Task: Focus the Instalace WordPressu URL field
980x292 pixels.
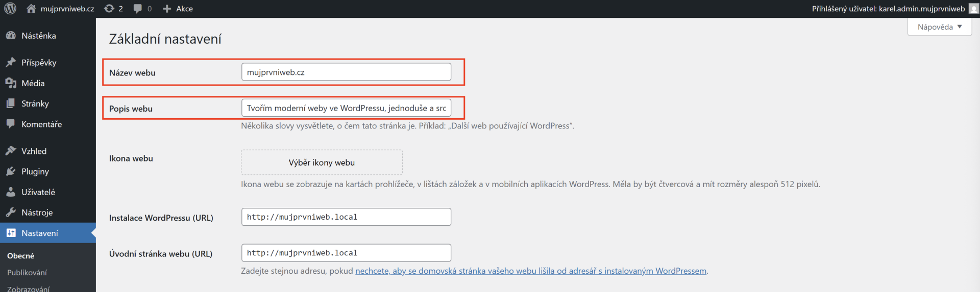Action: pos(346,217)
